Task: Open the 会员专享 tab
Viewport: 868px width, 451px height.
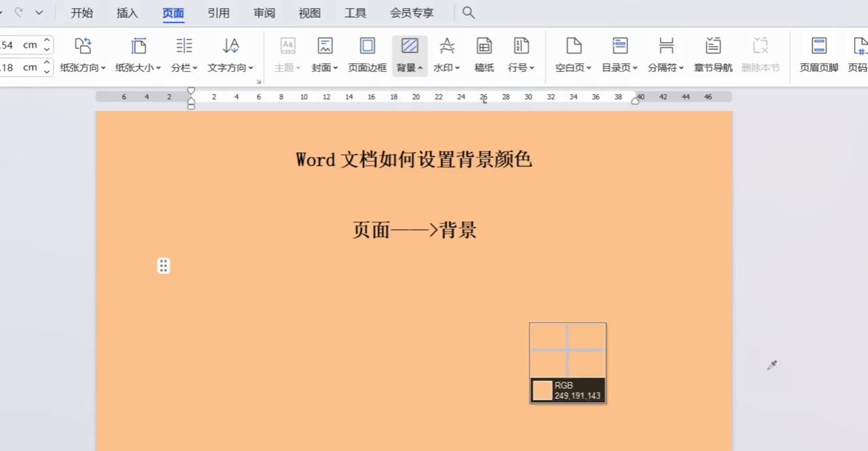Action: pyautogui.click(x=412, y=13)
